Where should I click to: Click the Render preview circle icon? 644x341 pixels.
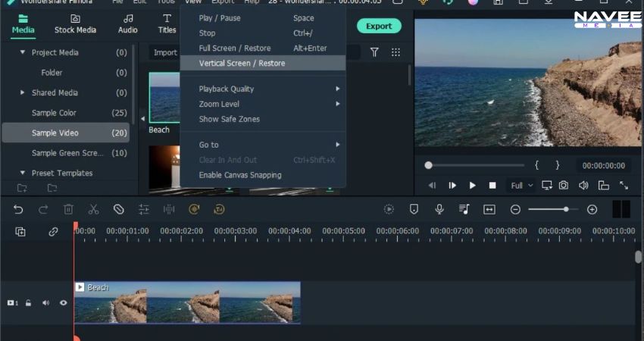tap(389, 210)
